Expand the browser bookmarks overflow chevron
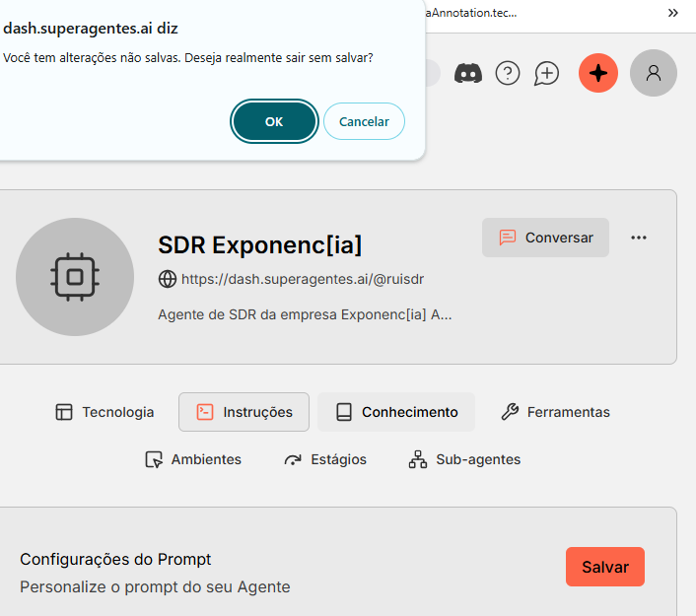Screen dimensions: 696x616 pos(673,13)
